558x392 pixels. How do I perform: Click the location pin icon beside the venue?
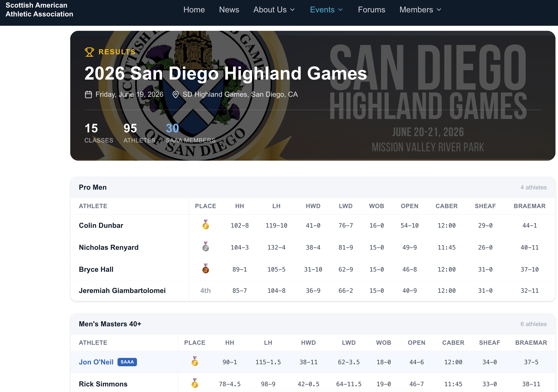[x=175, y=94]
